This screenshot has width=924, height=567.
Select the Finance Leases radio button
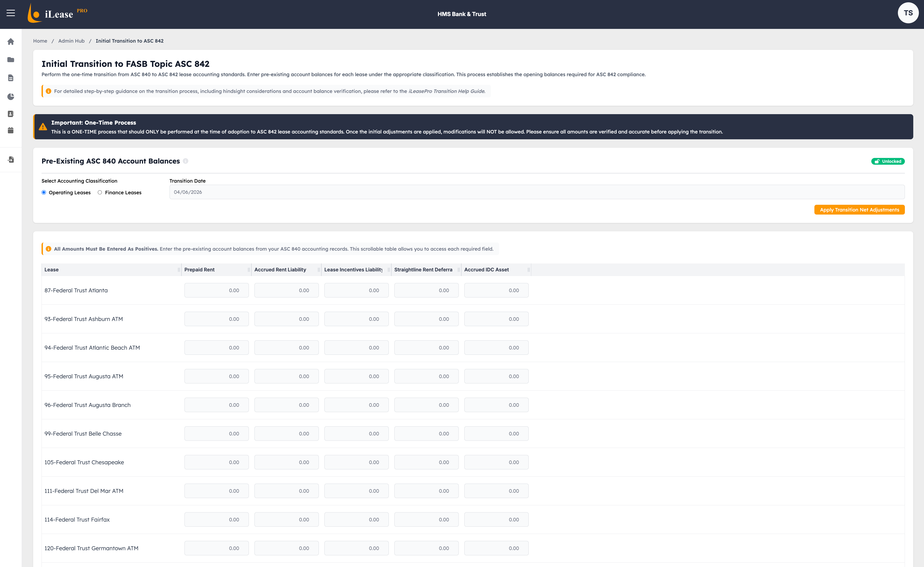(100, 192)
